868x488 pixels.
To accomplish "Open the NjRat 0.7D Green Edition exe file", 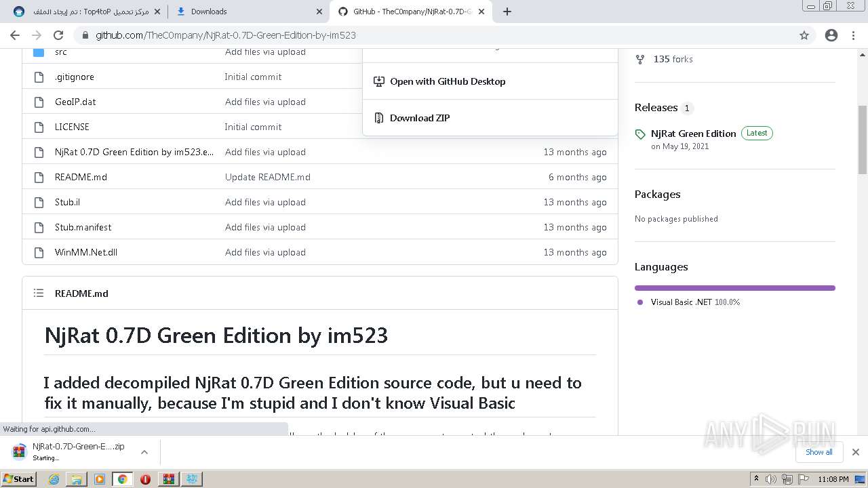I will pos(134,152).
